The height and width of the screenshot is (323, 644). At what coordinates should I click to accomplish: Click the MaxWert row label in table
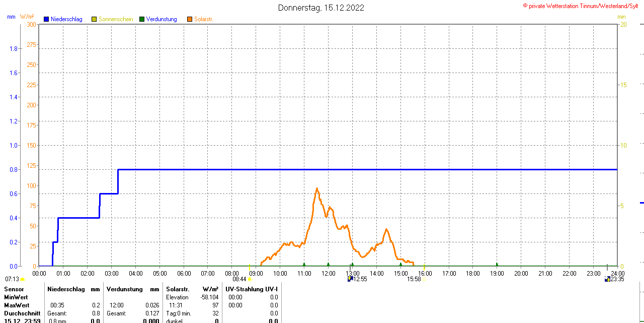pyautogui.click(x=17, y=305)
